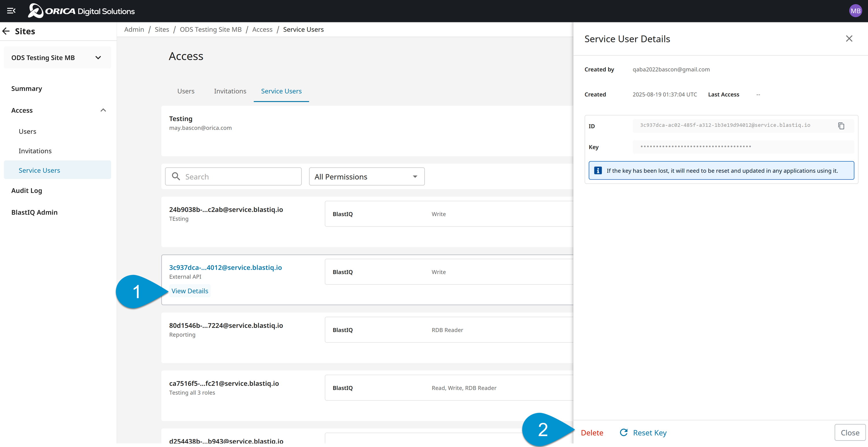Click Write permission of the External API user
Image resolution: width=868 pixels, height=447 pixels.
point(438,272)
